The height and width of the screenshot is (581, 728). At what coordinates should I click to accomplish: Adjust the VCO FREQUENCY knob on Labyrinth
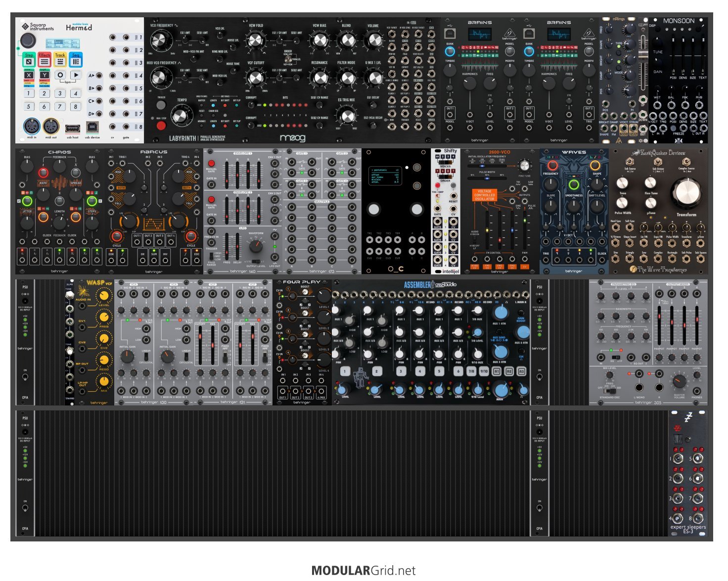click(x=160, y=40)
